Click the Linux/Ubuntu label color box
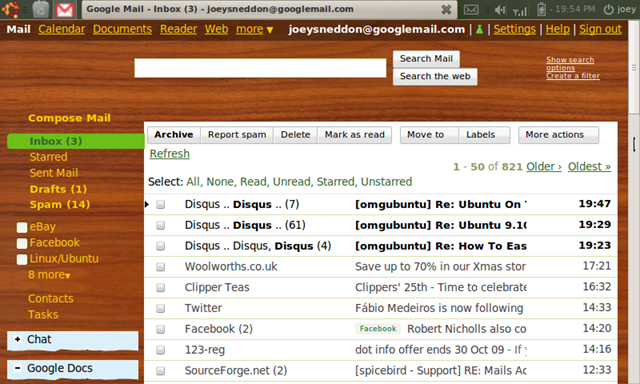Image resolution: width=640 pixels, height=384 pixels. tap(22, 260)
